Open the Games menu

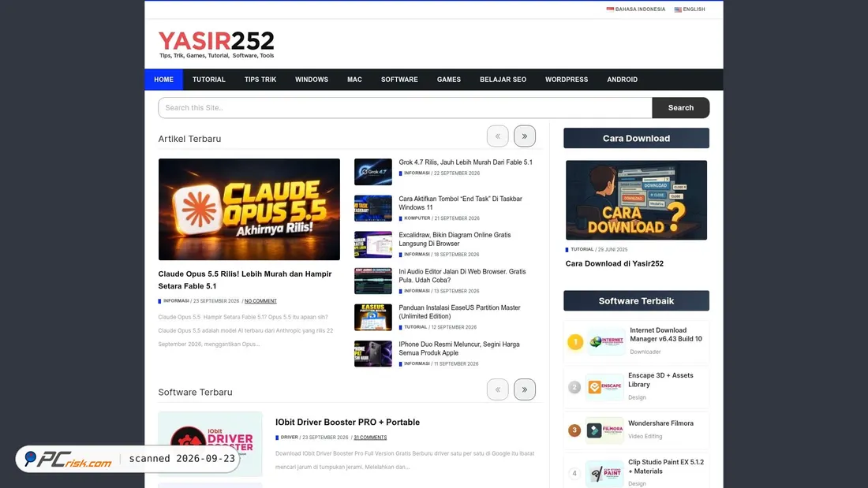[x=448, y=80]
